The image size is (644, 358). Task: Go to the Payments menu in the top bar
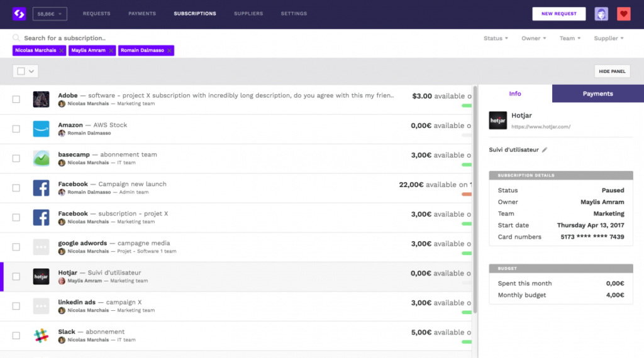point(142,14)
